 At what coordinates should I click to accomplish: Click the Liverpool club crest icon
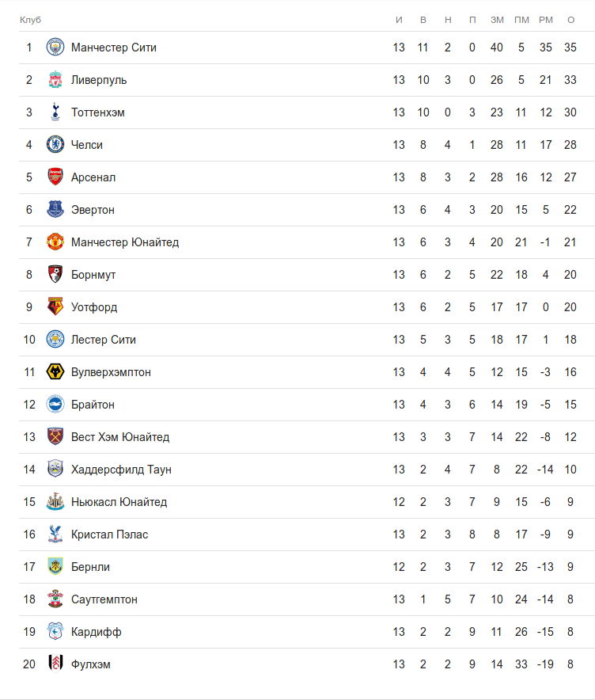point(55,80)
